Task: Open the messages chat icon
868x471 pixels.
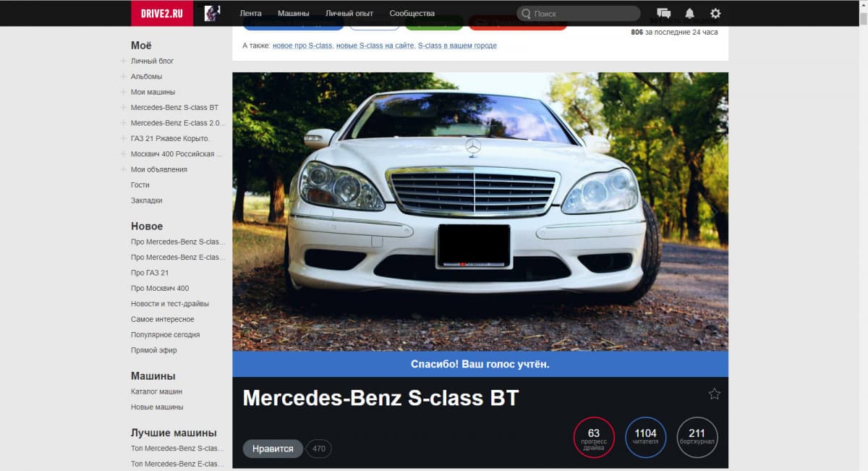Action: pos(663,13)
